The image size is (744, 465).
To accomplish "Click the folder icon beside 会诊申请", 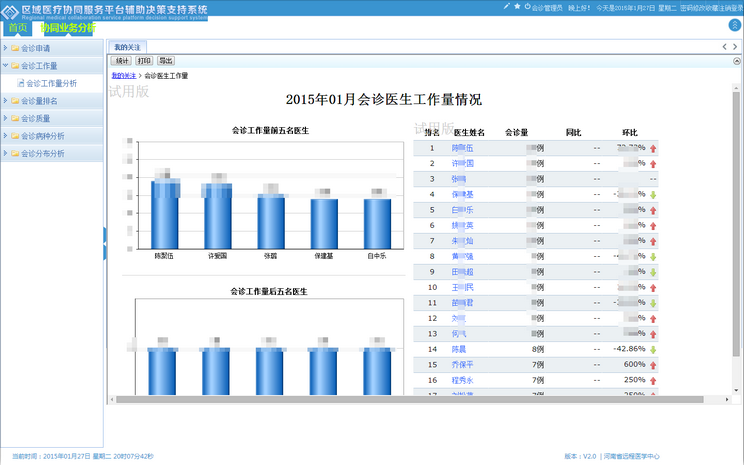I will [x=15, y=47].
